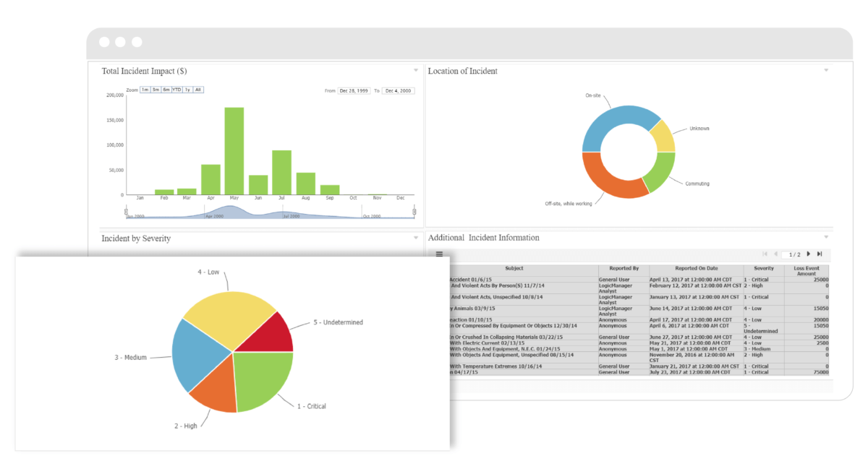The width and height of the screenshot is (868, 469).
Task: Expand the Total Incident Impact panel menu
Action: [x=416, y=71]
